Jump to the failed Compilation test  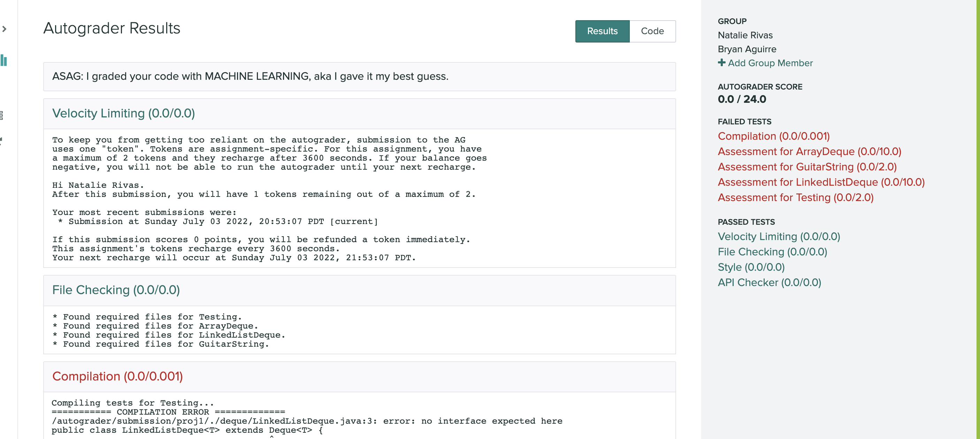pyautogui.click(x=773, y=136)
